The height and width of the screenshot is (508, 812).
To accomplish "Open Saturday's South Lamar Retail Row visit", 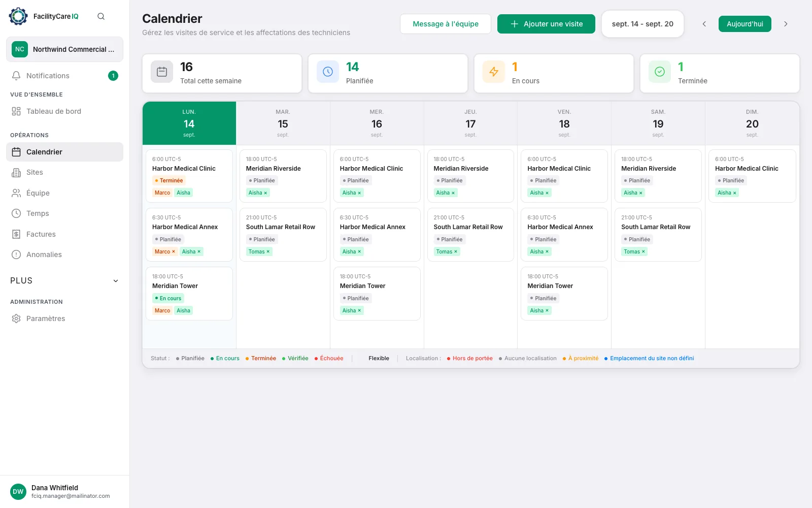I will 658,235.
